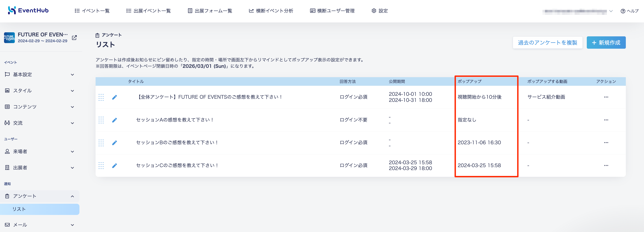Click the 回答方法 column header
Viewport: 644px width, 232px height.
(348, 81)
